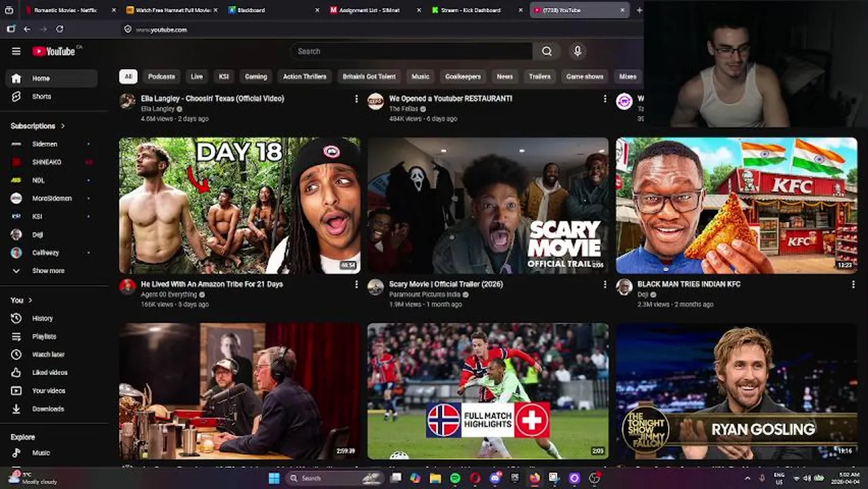Image resolution: width=868 pixels, height=489 pixels.
Task: Open the Windows Start menu
Action: pos(274,478)
